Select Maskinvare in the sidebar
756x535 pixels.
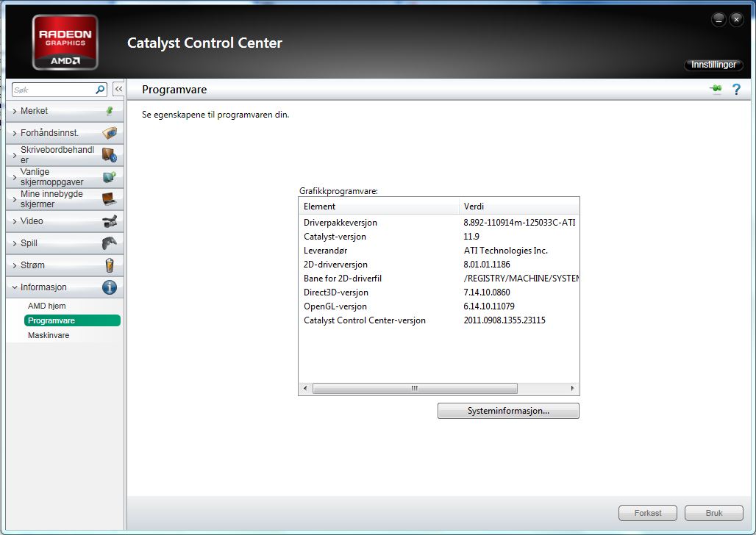(x=49, y=335)
